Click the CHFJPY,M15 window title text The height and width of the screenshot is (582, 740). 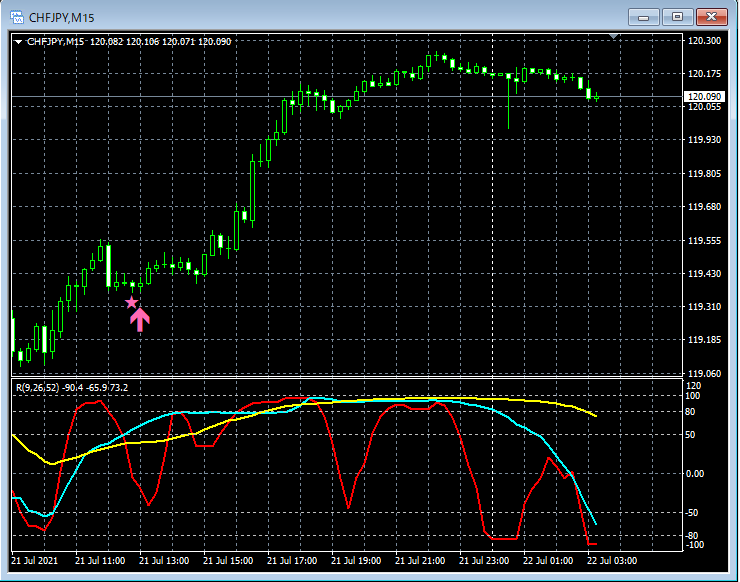tap(62, 18)
